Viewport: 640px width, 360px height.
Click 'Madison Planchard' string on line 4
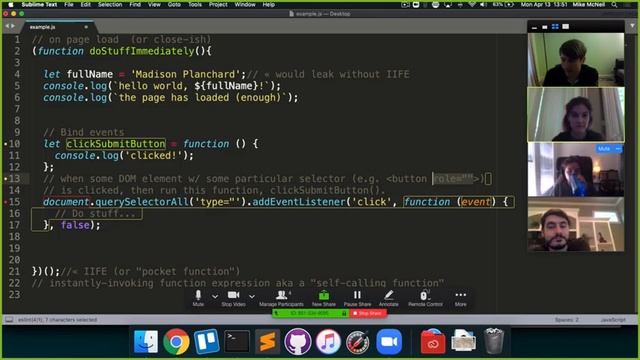(185, 74)
